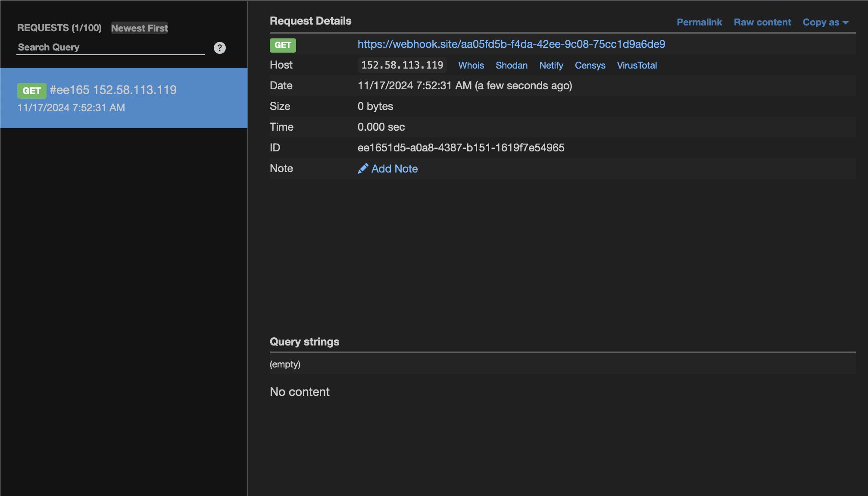
Task: Look up the host on Shodan
Action: (x=512, y=65)
